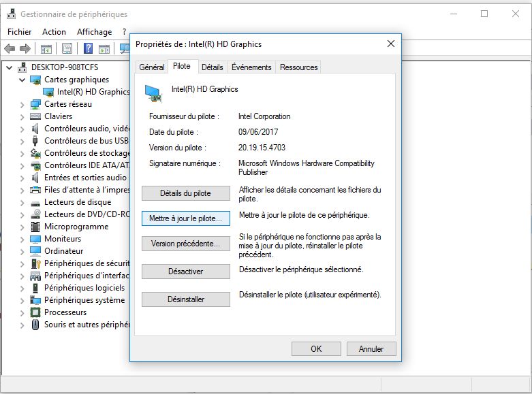The image size is (532, 394).
Task: Click the Périphériques système icon
Action: pos(35,300)
